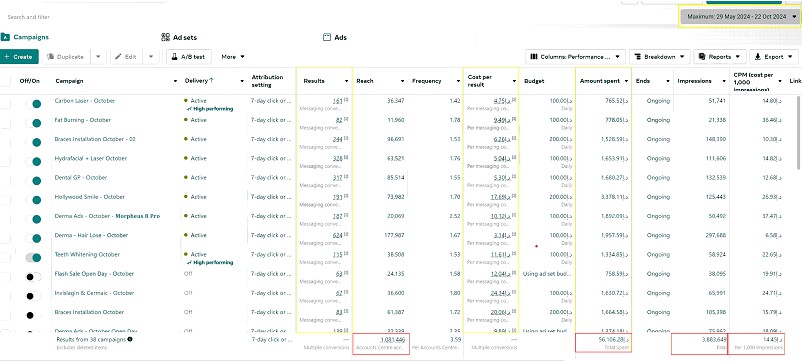Check the box for Dental GP - October row

click(5, 181)
